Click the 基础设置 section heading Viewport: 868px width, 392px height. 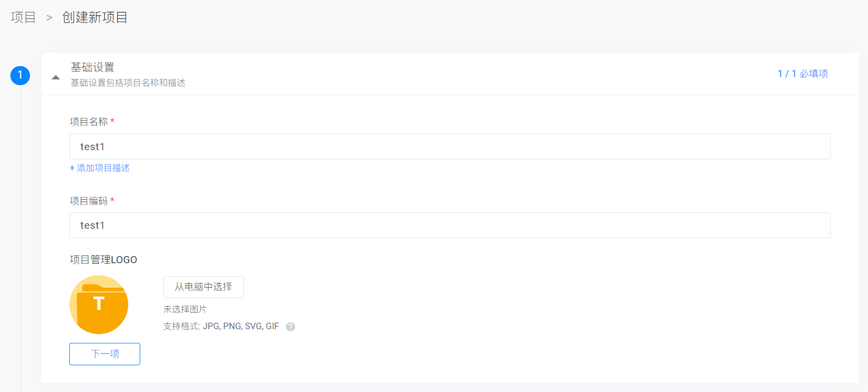93,67
